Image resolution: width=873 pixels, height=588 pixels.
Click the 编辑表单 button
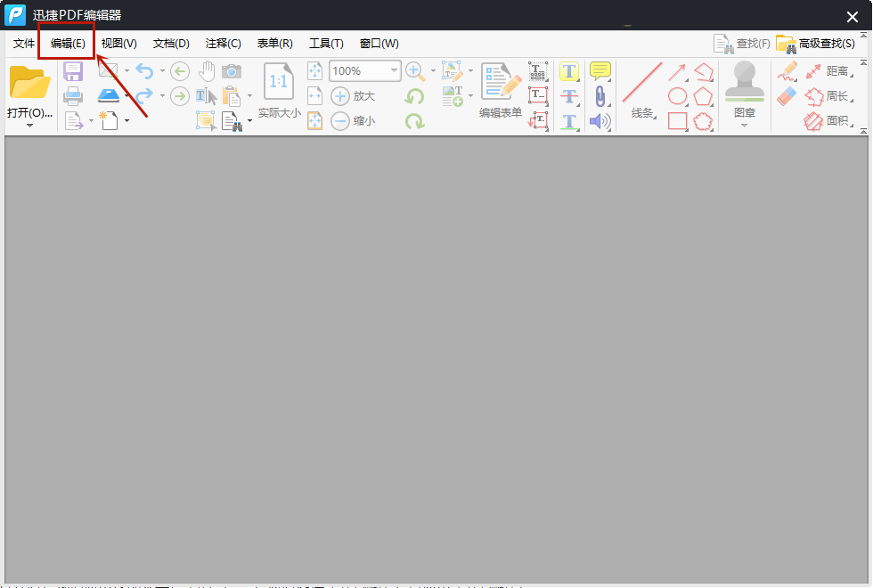tap(501, 89)
